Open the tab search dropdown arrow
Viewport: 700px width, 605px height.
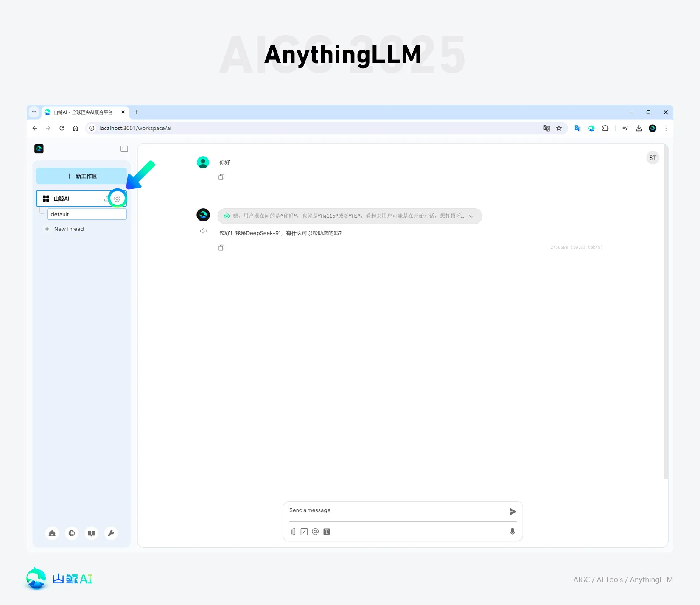pos(34,112)
